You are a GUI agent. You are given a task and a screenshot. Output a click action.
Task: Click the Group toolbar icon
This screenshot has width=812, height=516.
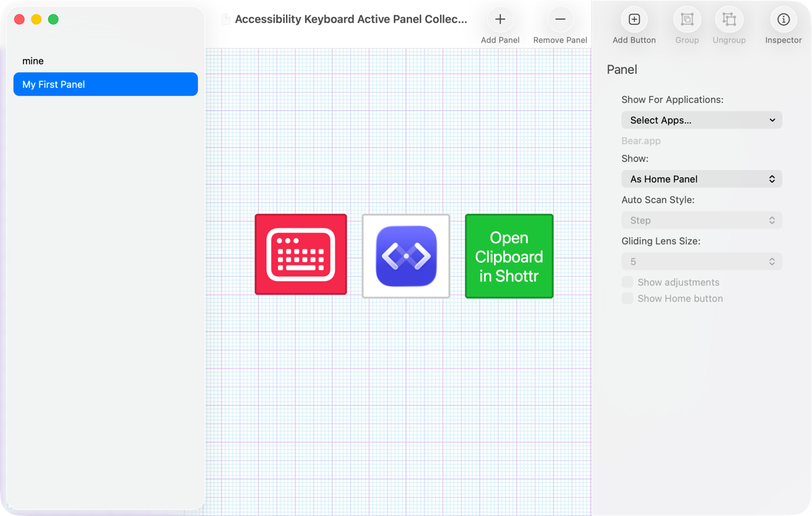(x=687, y=20)
